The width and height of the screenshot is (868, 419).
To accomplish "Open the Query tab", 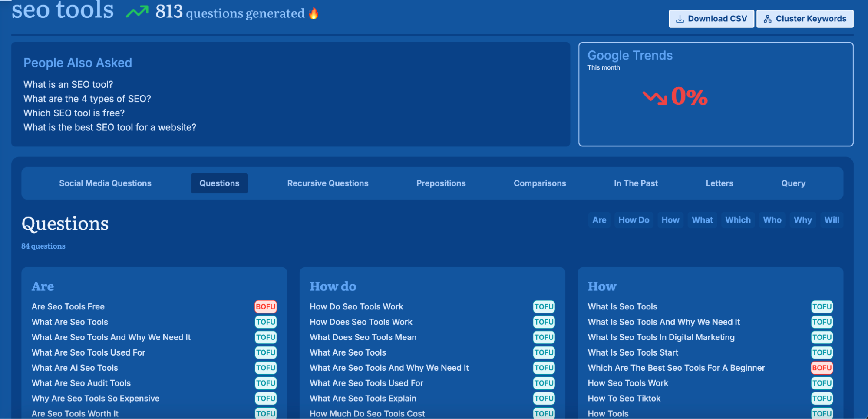I will coord(793,183).
